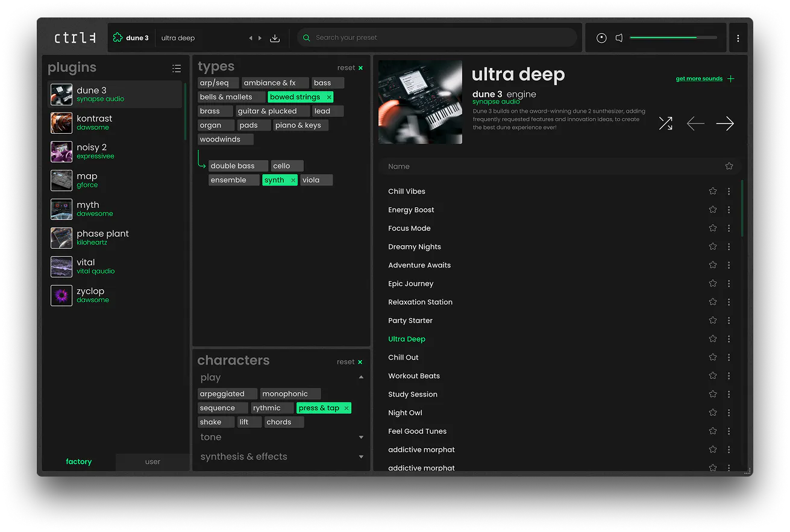Select the cello subtype tag

click(x=286, y=166)
